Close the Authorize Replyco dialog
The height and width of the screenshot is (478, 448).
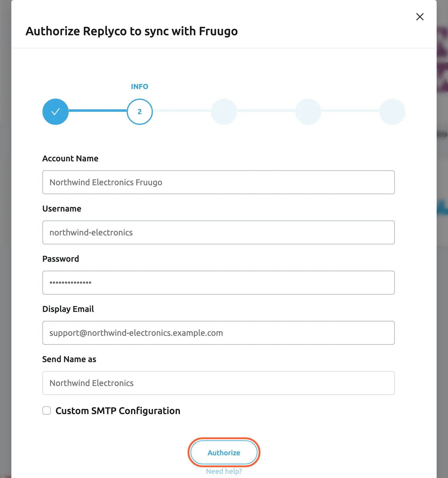click(x=420, y=17)
